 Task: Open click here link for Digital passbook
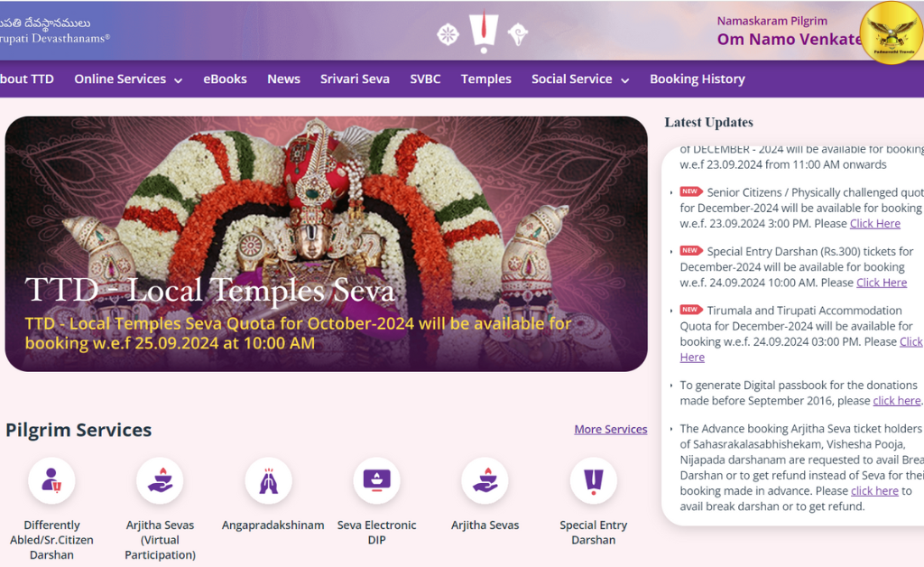coord(896,400)
